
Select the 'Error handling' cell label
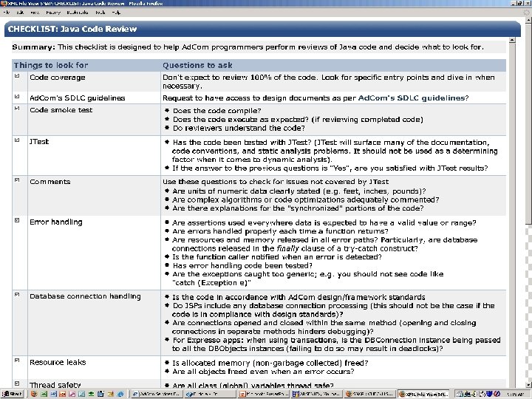(56, 222)
